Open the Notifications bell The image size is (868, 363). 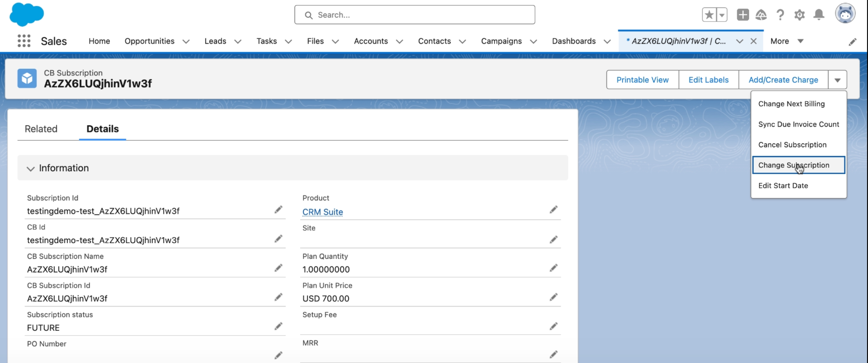819,15
